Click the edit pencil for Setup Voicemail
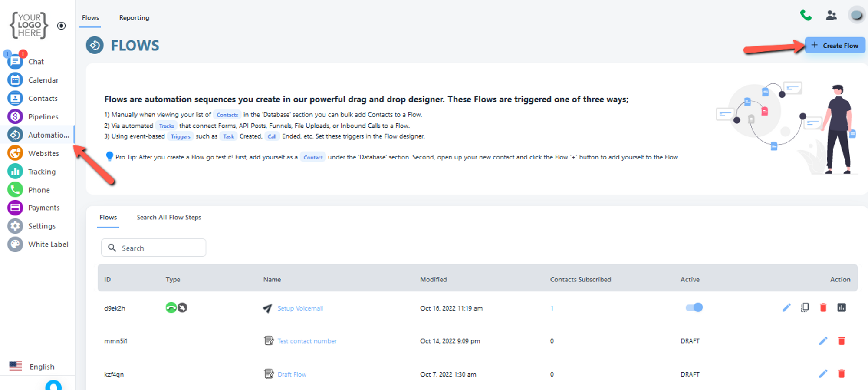This screenshot has height=390, width=868. click(786, 308)
